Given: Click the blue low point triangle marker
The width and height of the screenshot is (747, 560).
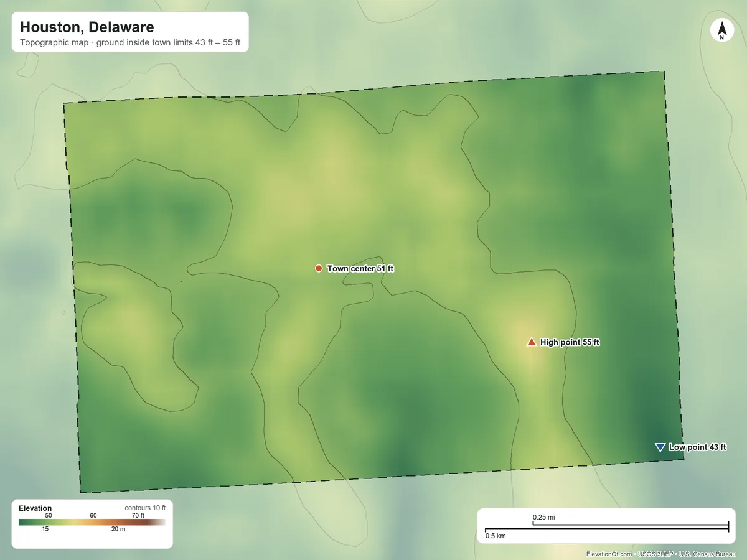Looking at the screenshot, I should coord(660,447).
